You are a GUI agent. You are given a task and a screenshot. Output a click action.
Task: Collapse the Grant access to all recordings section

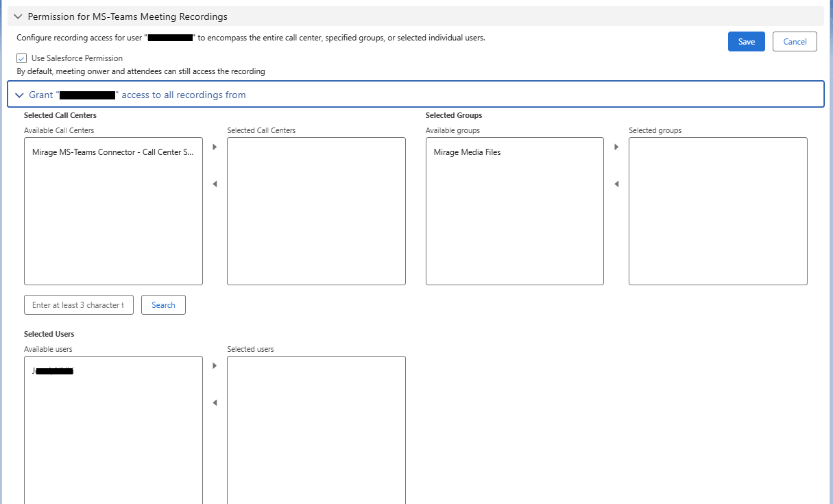19,95
